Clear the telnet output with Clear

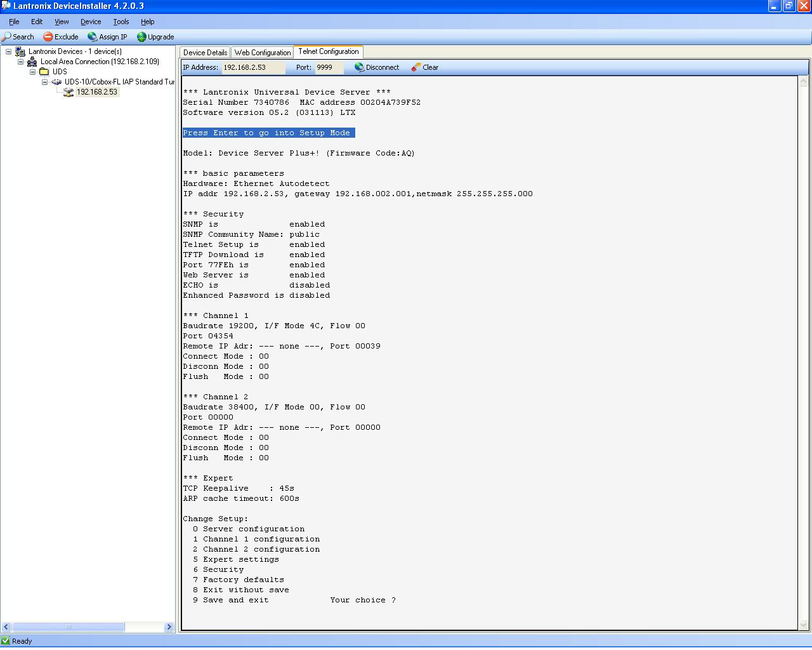click(x=424, y=67)
